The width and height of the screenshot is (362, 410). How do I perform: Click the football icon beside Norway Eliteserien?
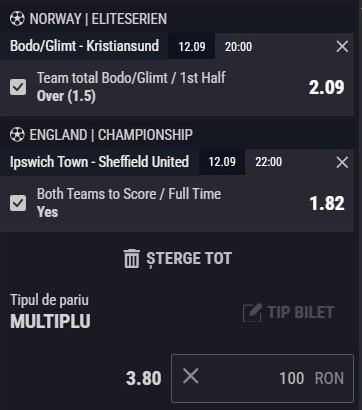pyautogui.click(x=17, y=19)
